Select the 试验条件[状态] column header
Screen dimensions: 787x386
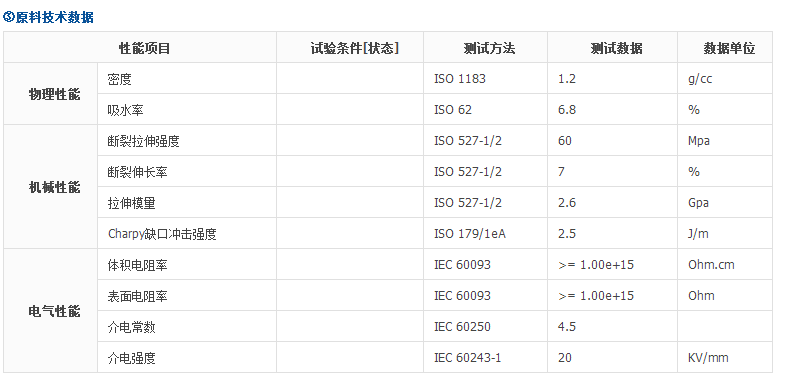[350, 48]
